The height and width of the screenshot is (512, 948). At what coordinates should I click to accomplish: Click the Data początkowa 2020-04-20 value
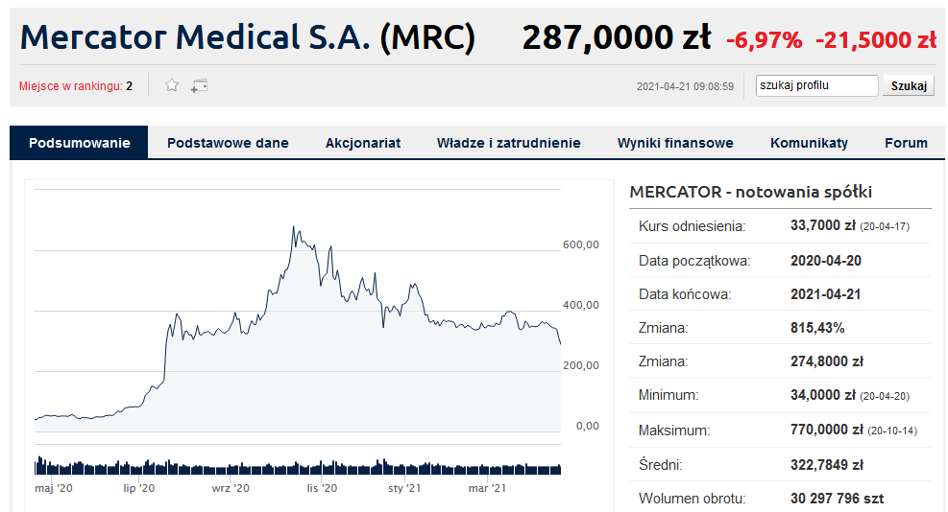[826, 261]
